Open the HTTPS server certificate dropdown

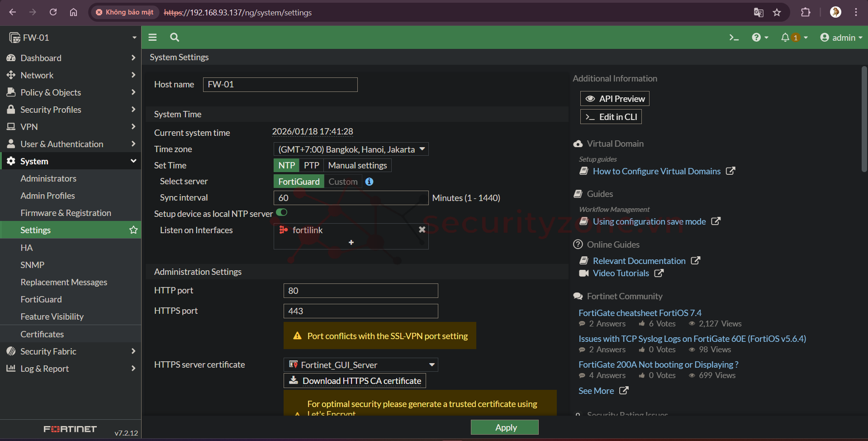click(360, 365)
